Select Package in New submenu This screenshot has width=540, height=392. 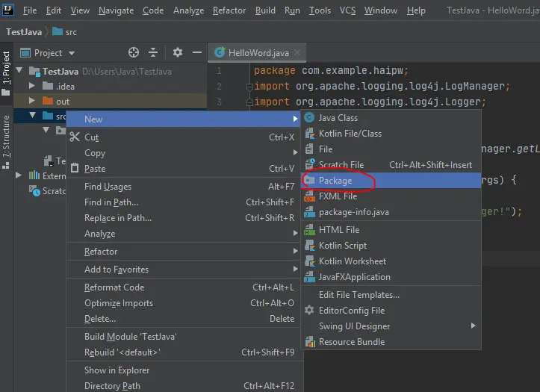[x=391, y=181]
